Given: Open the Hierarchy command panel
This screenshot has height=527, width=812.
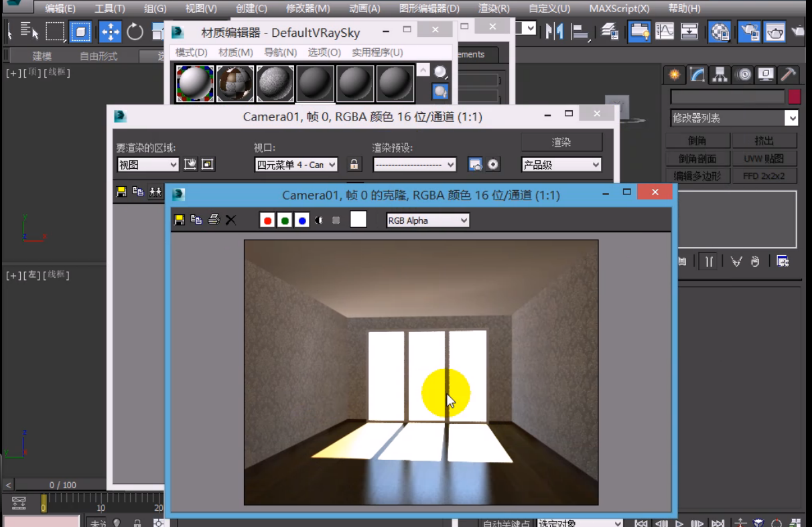Looking at the screenshot, I should point(720,74).
